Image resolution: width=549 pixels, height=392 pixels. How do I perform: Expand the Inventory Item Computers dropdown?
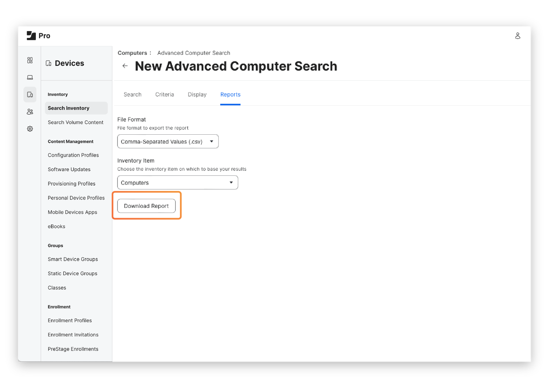pyautogui.click(x=178, y=183)
